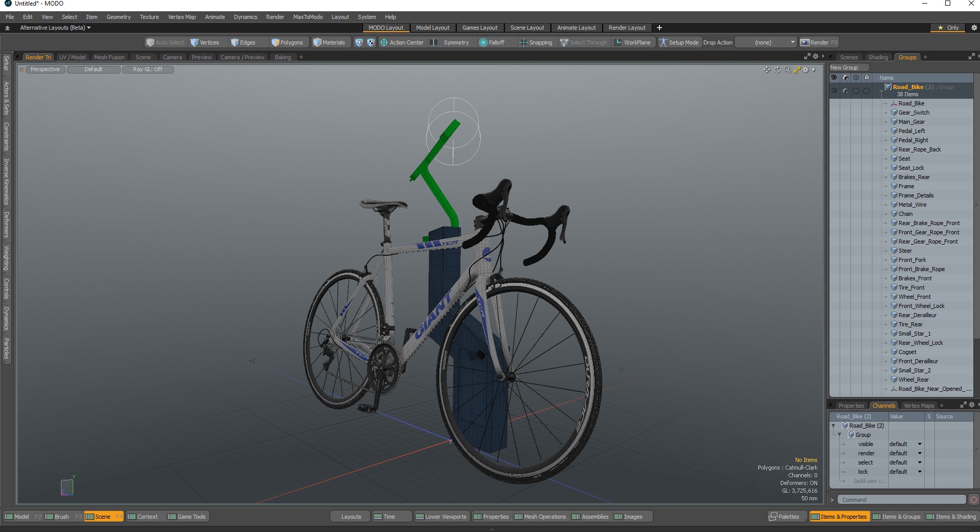The image size is (980, 532).
Task: Click the viewport rotate icon
Action: (x=777, y=70)
